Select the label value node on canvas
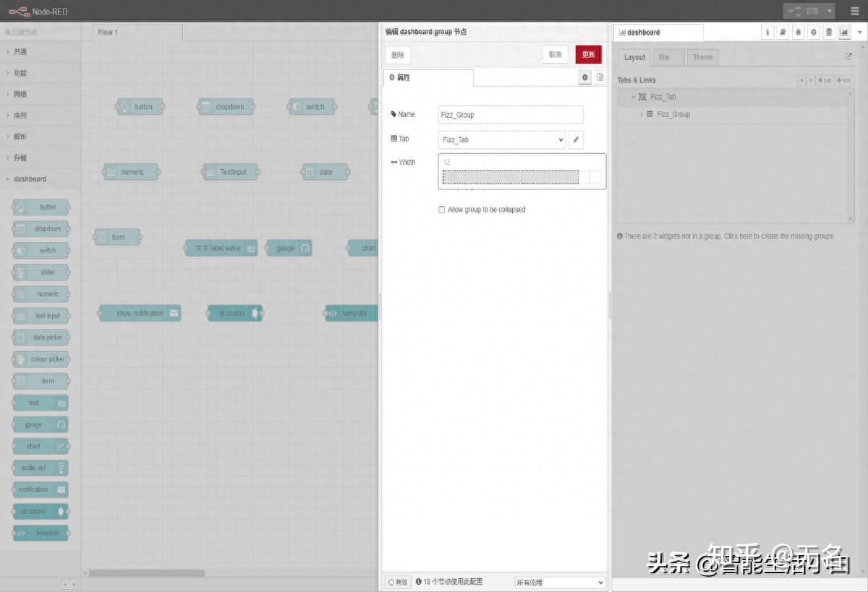The height and width of the screenshot is (592, 868). 221,248
